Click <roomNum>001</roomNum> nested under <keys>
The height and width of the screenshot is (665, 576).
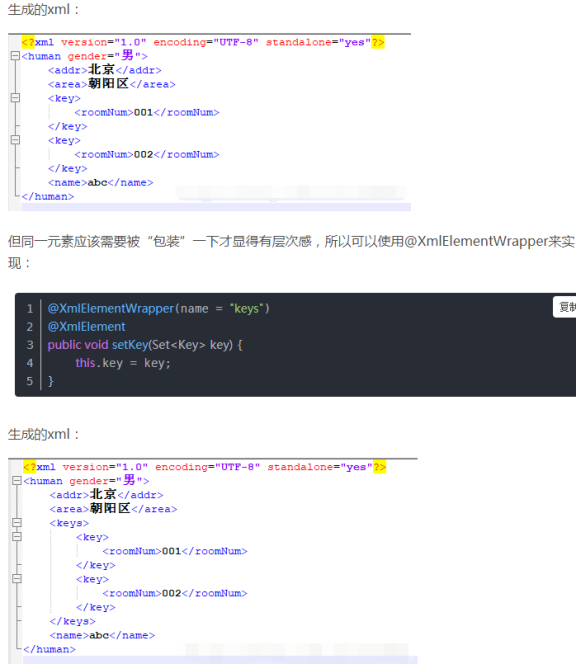click(175, 551)
